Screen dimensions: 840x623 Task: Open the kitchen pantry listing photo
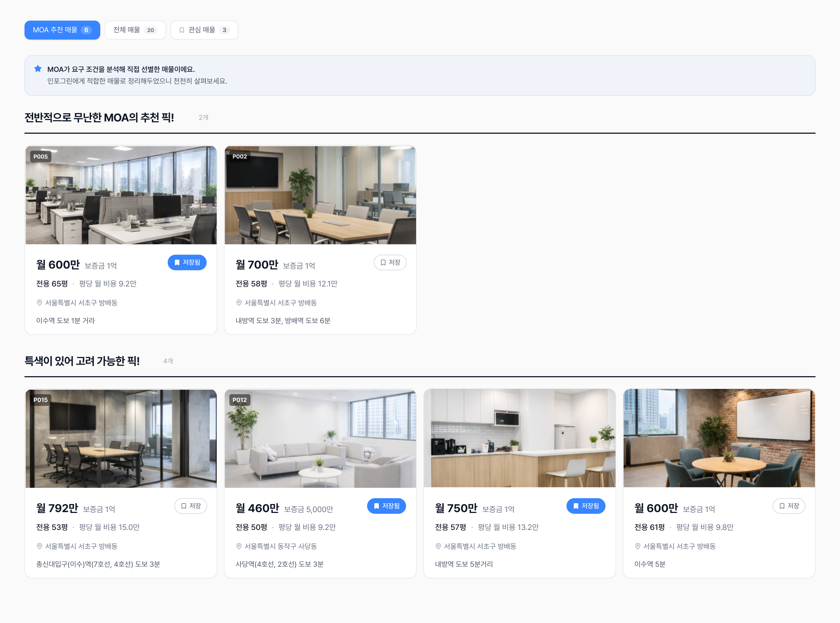[x=519, y=438]
